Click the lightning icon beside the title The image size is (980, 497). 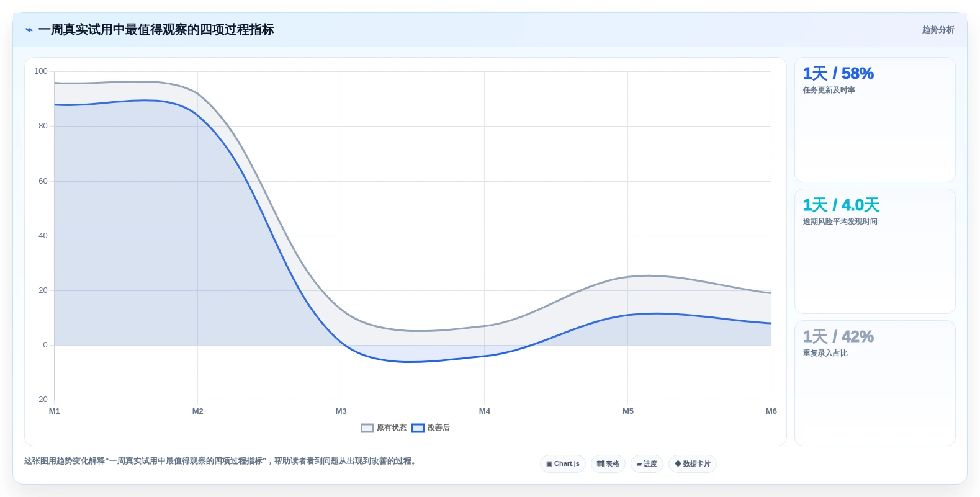pos(29,30)
